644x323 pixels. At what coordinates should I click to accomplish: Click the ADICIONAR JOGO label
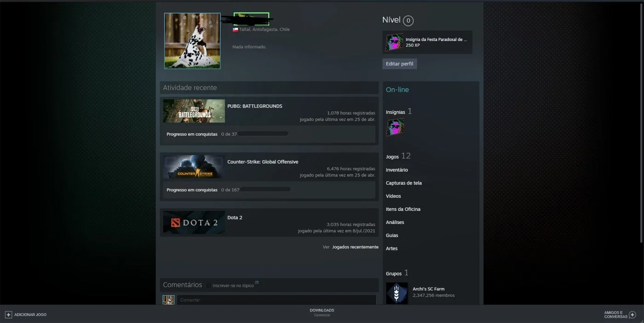click(x=30, y=315)
